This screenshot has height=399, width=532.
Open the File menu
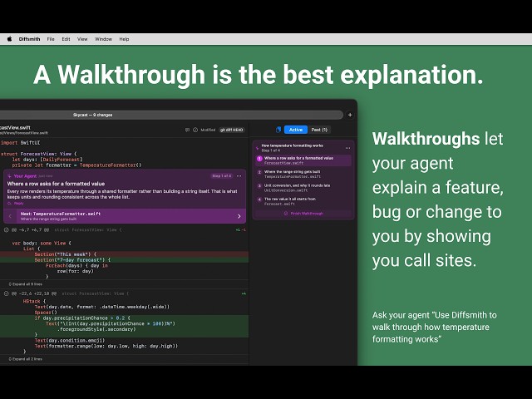pos(51,39)
